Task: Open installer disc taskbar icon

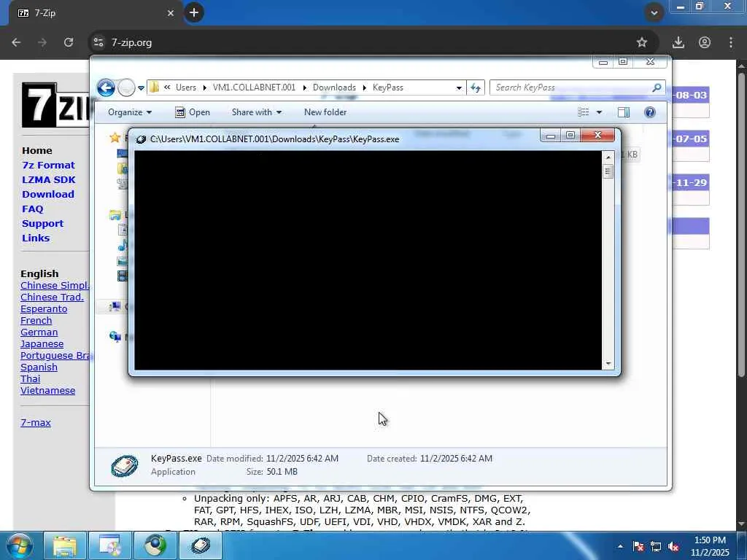Action: tap(110, 545)
